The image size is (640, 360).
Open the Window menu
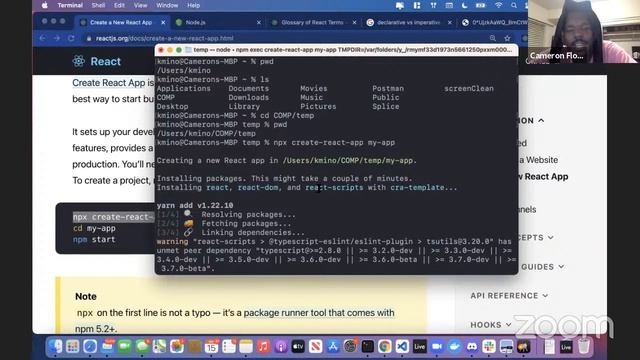click(x=167, y=5)
